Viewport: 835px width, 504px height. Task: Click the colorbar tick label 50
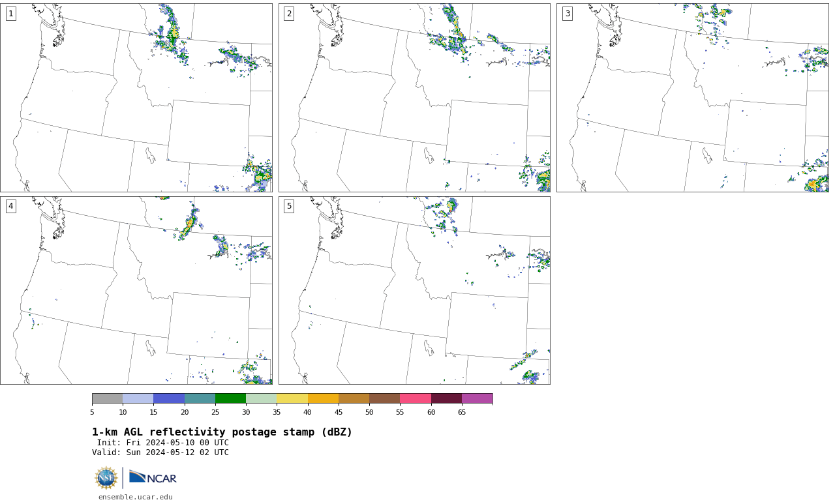pos(369,412)
